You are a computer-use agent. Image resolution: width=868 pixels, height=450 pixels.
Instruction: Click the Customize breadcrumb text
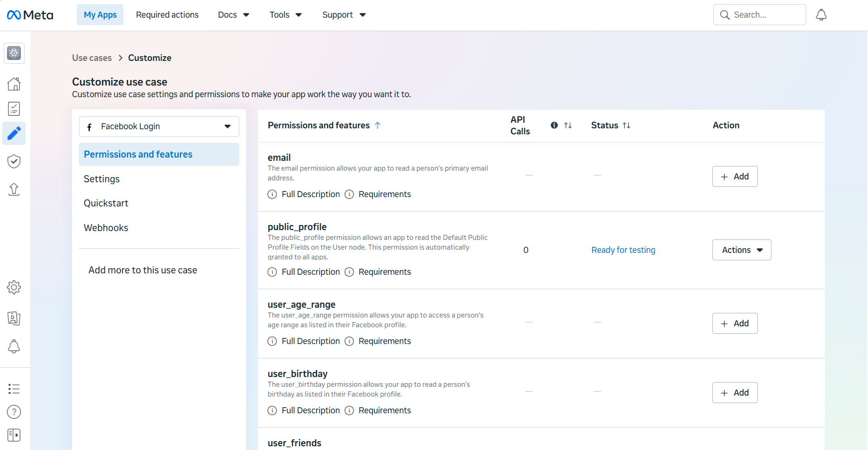click(150, 58)
